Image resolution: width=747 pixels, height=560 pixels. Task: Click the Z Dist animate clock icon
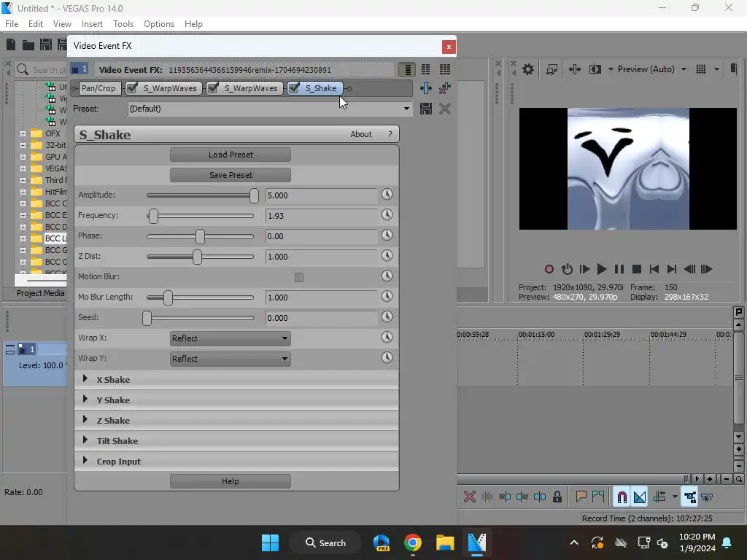coord(387,256)
